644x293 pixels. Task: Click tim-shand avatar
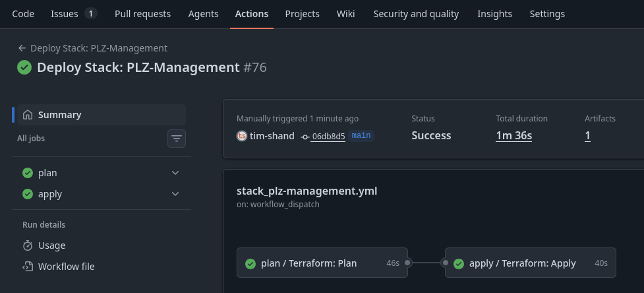(x=242, y=135)
